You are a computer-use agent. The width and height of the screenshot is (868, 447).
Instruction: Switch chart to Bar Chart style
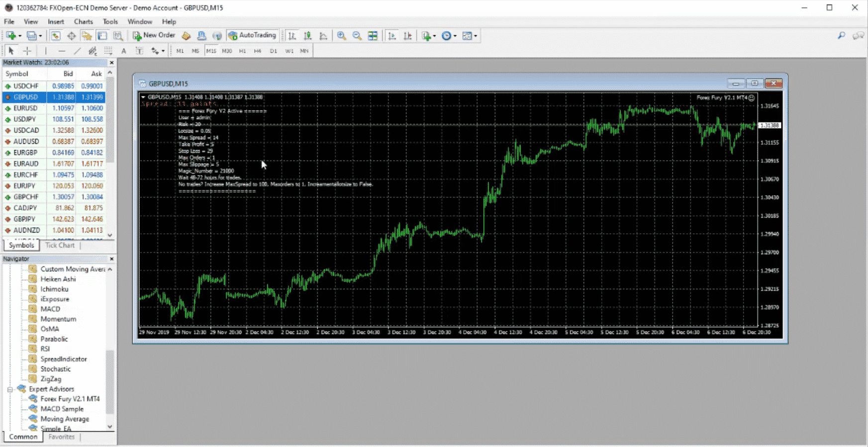click(x=292, y=36)
